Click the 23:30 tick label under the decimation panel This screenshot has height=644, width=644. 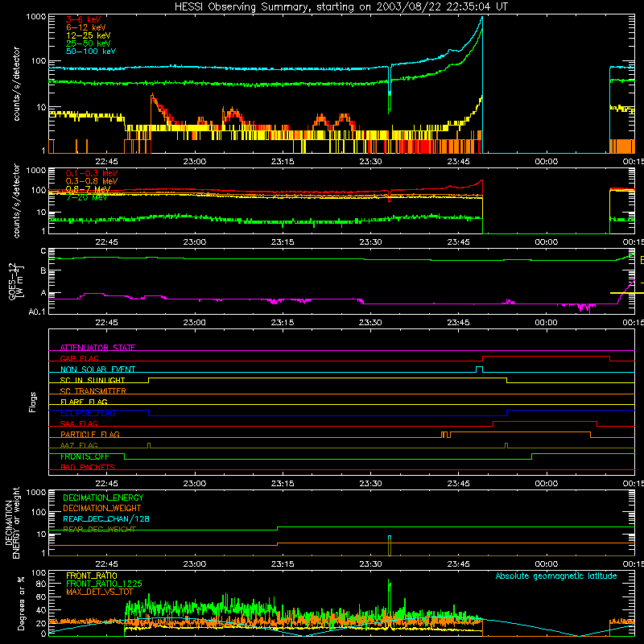click(370, 564)
